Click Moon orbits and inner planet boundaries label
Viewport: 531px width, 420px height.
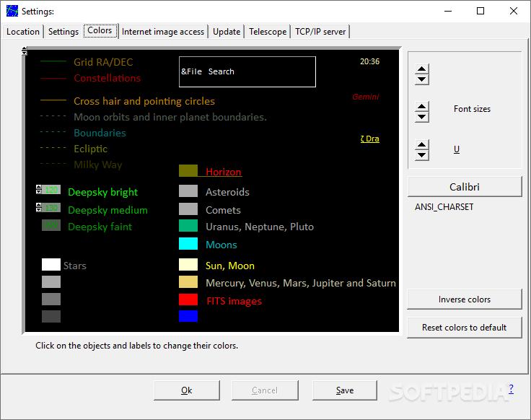[x=170, y=117]
